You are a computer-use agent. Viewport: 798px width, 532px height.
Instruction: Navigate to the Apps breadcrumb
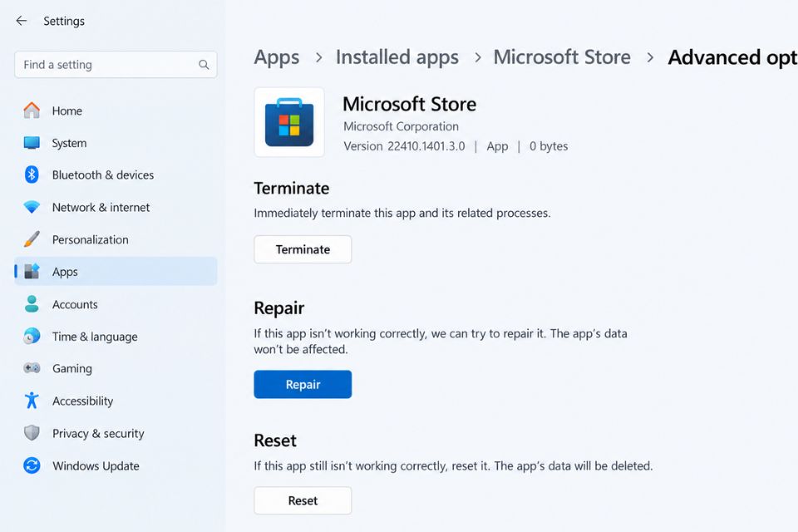pyautogui.click(x=277, y=57)
